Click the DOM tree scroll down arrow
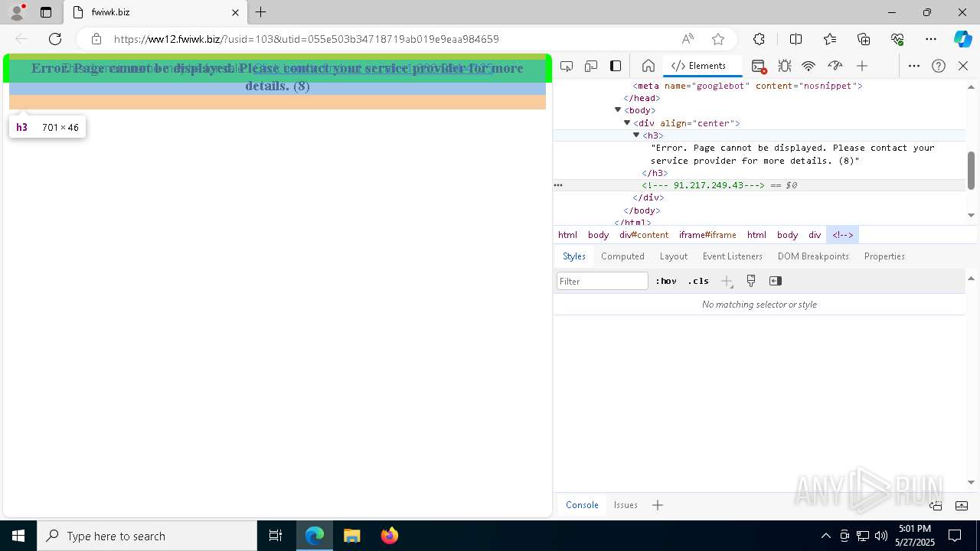The image size is (980, 551). [x=972, y=215]
